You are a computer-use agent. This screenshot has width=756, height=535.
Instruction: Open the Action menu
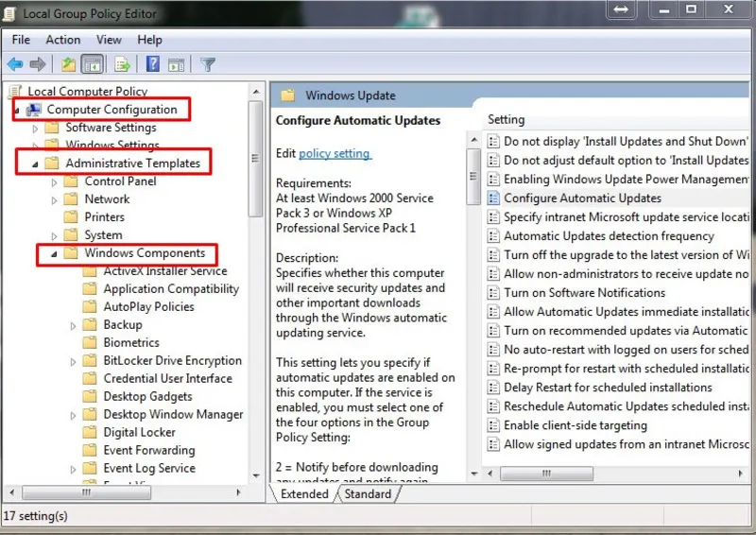63,40
